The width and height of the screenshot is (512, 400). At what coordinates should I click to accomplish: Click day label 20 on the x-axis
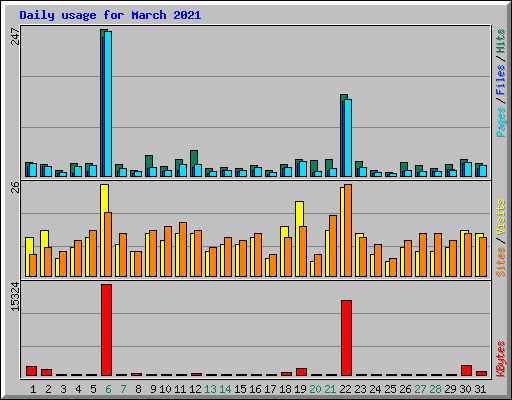(x=315, y=389)
